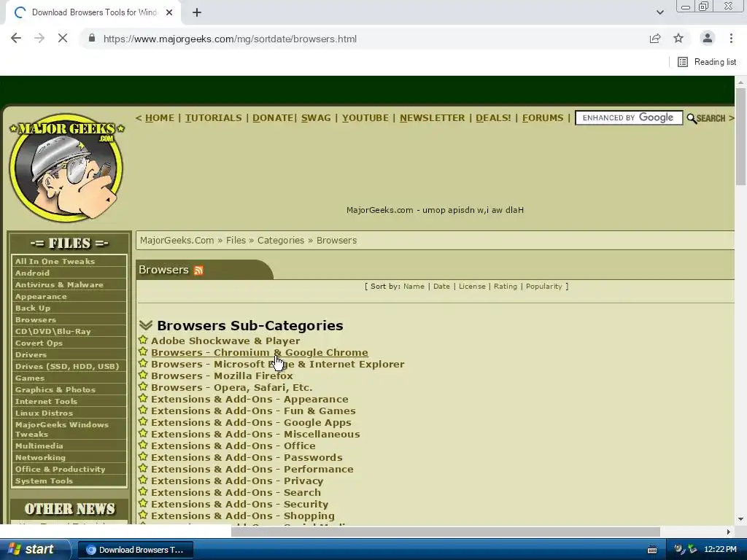
Task: Open Adobe Shockwave & Player category
Action: point(225,341)
